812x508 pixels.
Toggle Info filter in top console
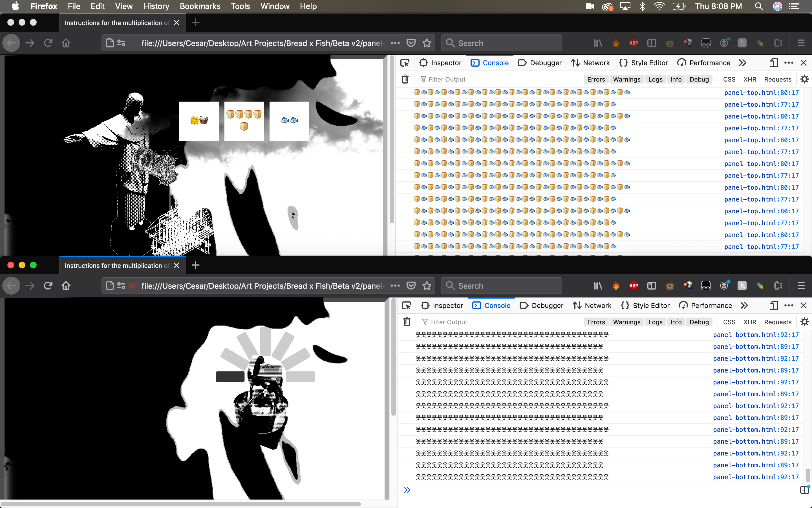[676, 79]
